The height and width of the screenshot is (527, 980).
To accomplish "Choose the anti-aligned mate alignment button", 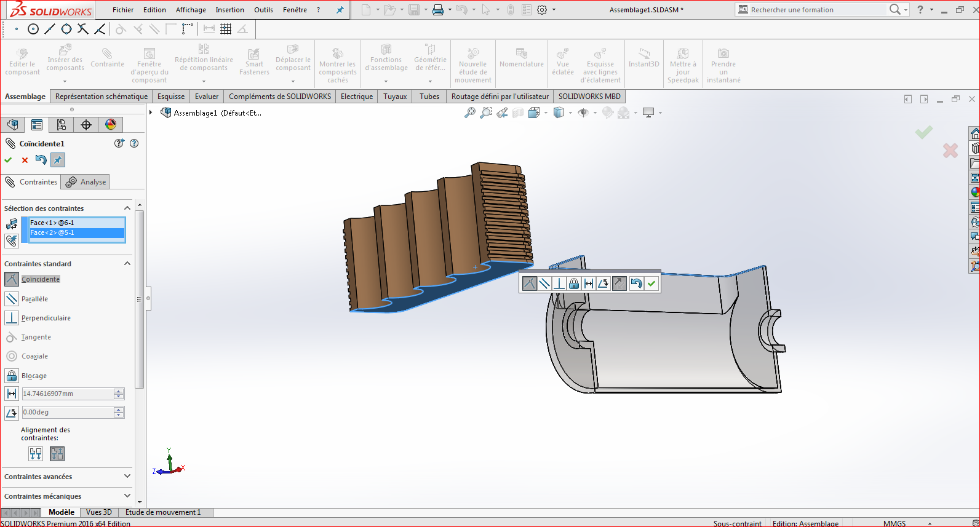I will click(57, 454).
